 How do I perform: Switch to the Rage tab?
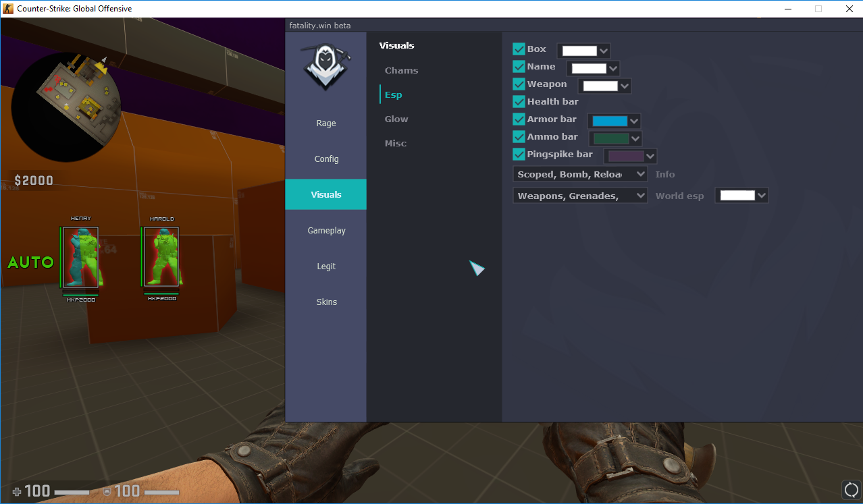click(x=326, y=123)
